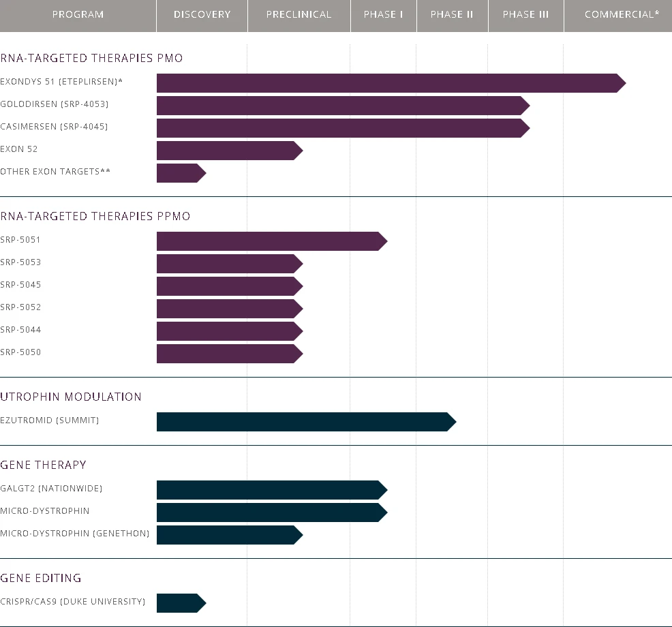
Task: Click the CASIMERSEN (SRP-4045) label
Action: [x=54, y=127]
